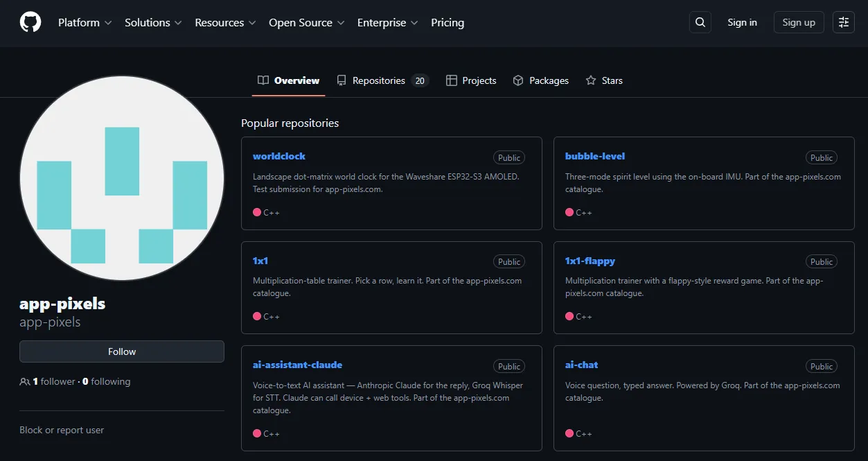
Task: Click the ai-chat description text
Action: [702, 392]
